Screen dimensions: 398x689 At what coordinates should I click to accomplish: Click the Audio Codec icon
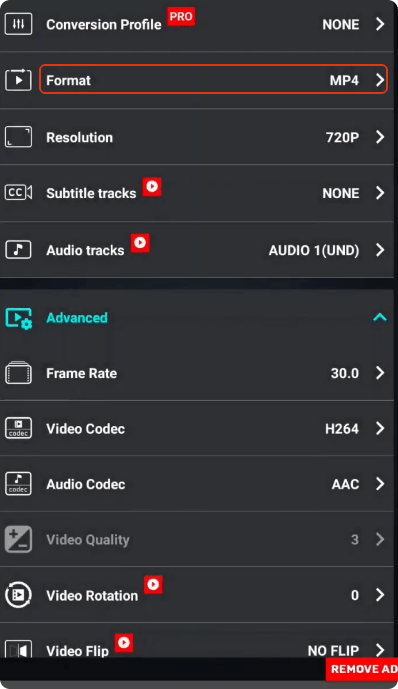18,484
